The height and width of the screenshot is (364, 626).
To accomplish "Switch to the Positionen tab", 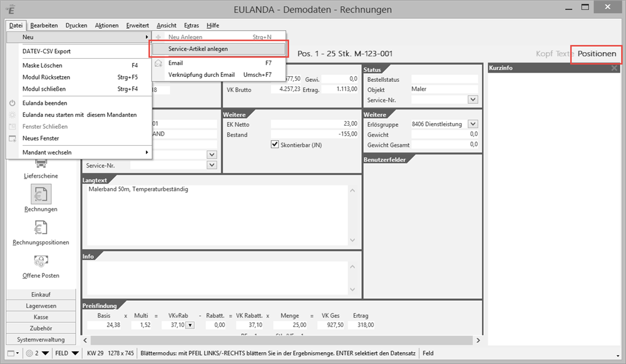I will click(x=597, y=54).
